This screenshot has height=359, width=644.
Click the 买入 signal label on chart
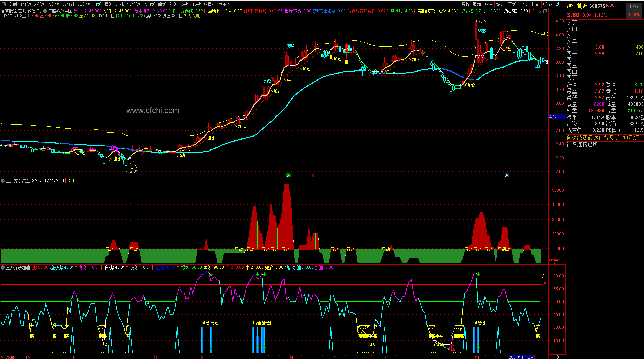pos(134,167)
